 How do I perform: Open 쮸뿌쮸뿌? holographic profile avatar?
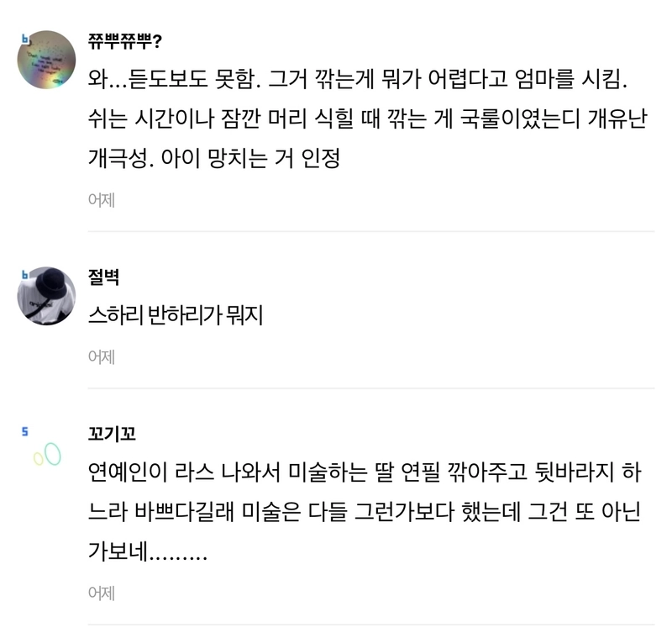pyautogui.click(x=46, y=60)
